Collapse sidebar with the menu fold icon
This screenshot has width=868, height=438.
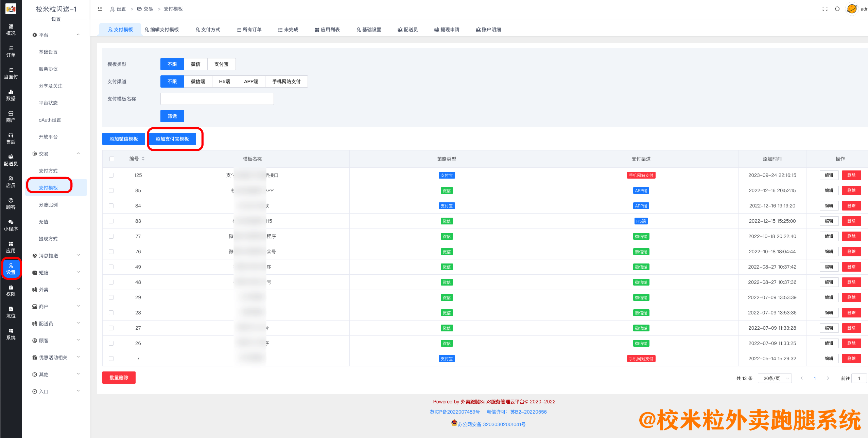point(100,9)
